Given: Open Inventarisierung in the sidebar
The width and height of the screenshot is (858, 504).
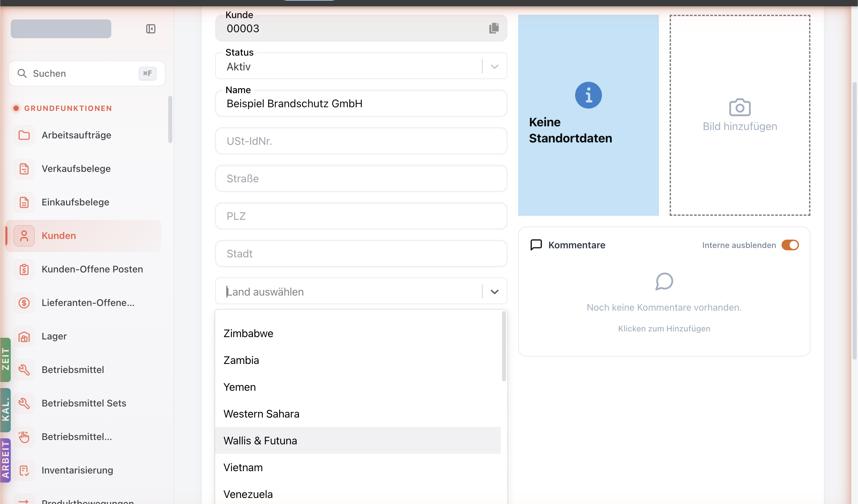Looking at the screenshot, I should click(x=83, y=470).
